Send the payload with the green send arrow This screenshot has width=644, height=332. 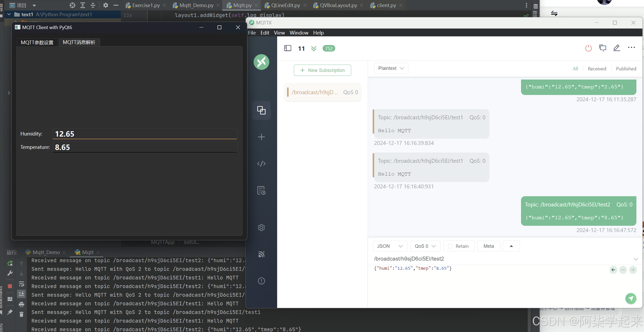631,299
